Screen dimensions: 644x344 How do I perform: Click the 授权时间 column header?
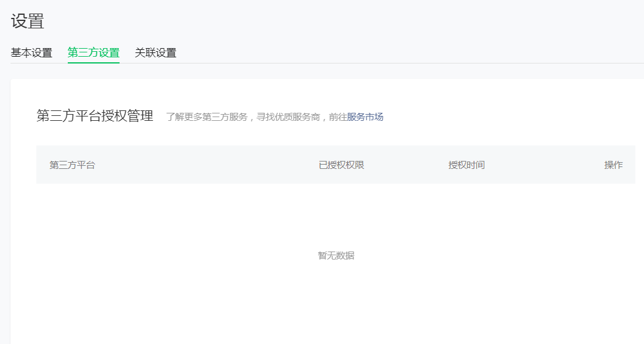(x=467, y=165)
